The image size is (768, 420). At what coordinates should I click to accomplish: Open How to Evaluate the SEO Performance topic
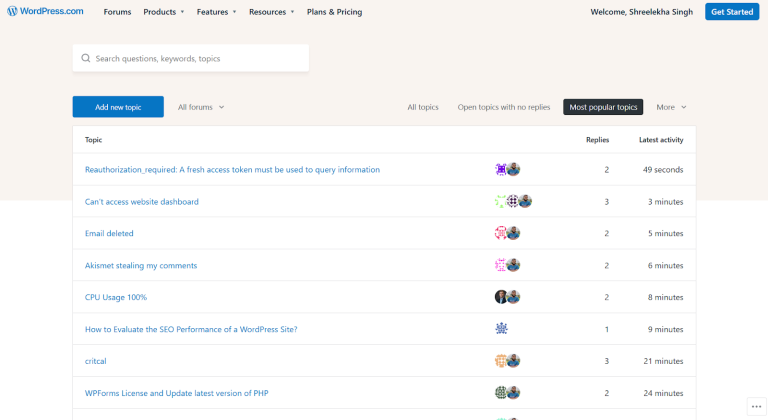pyautogui.click(x=191, y=329)
